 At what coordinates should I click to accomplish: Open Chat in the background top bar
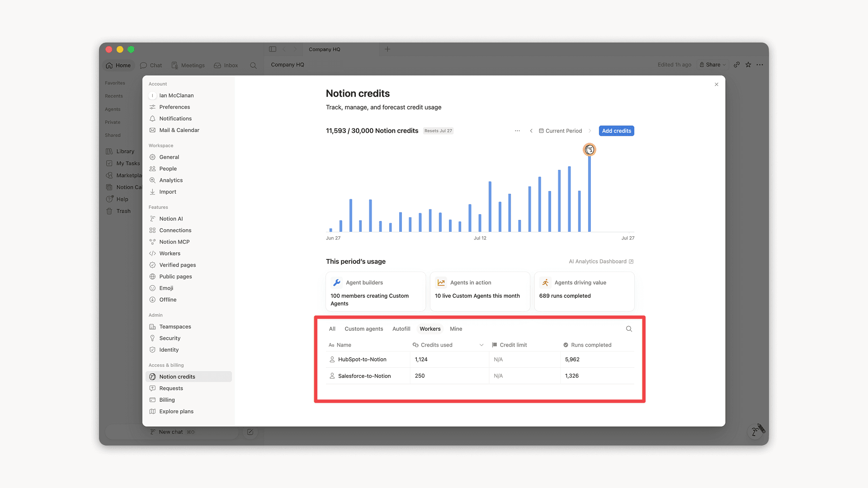(151, 66)
